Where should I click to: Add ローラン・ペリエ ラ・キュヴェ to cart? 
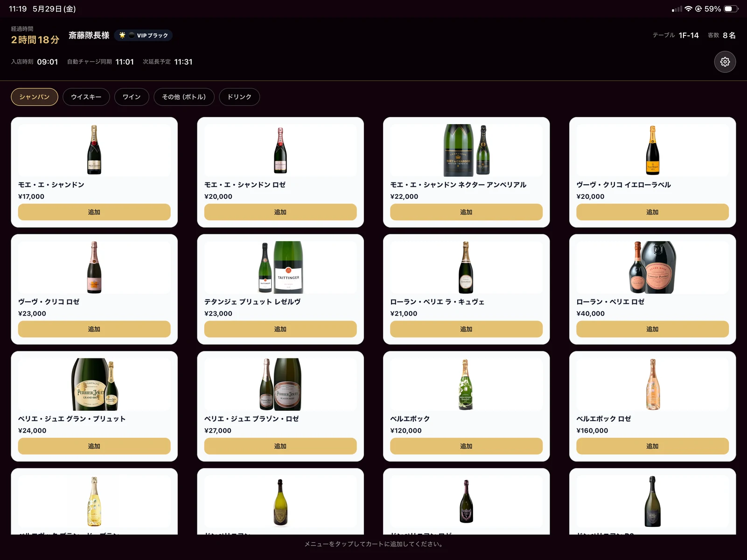[466, 329]
